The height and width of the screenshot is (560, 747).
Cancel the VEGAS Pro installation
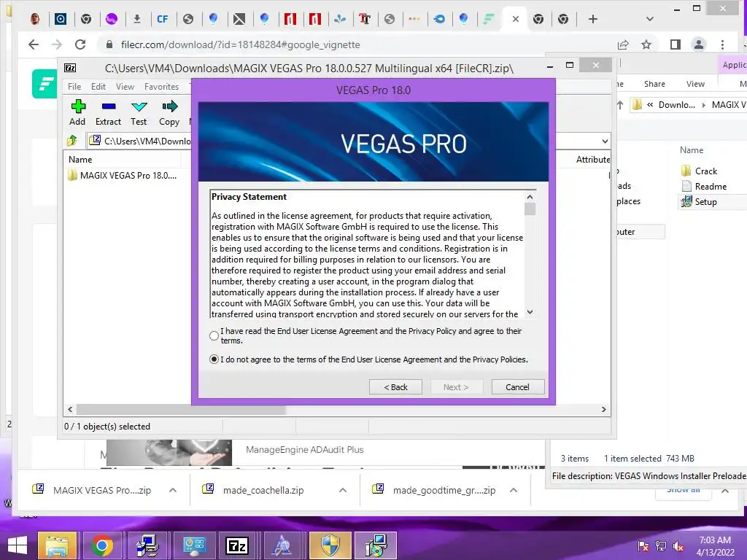[517, 387]
